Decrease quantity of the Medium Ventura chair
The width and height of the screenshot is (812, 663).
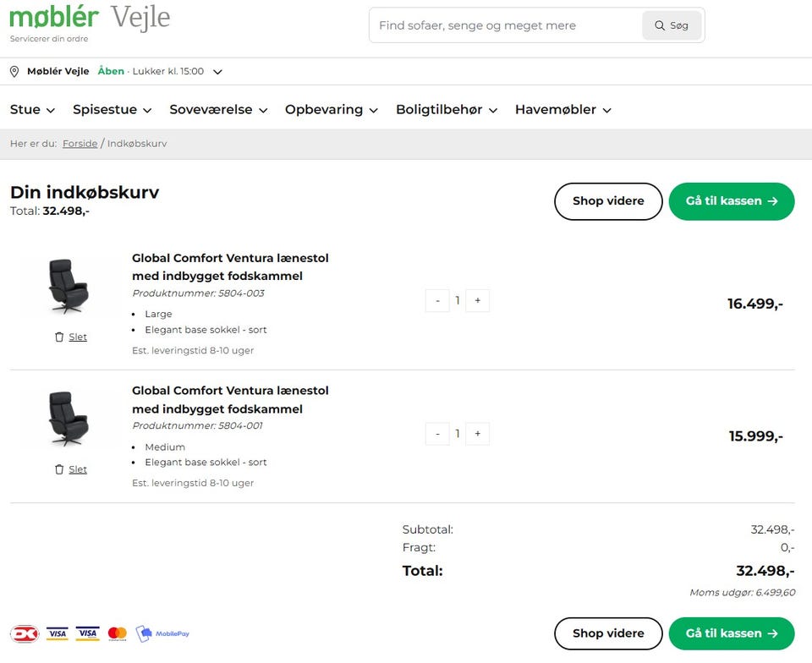[x=437, y=433]
